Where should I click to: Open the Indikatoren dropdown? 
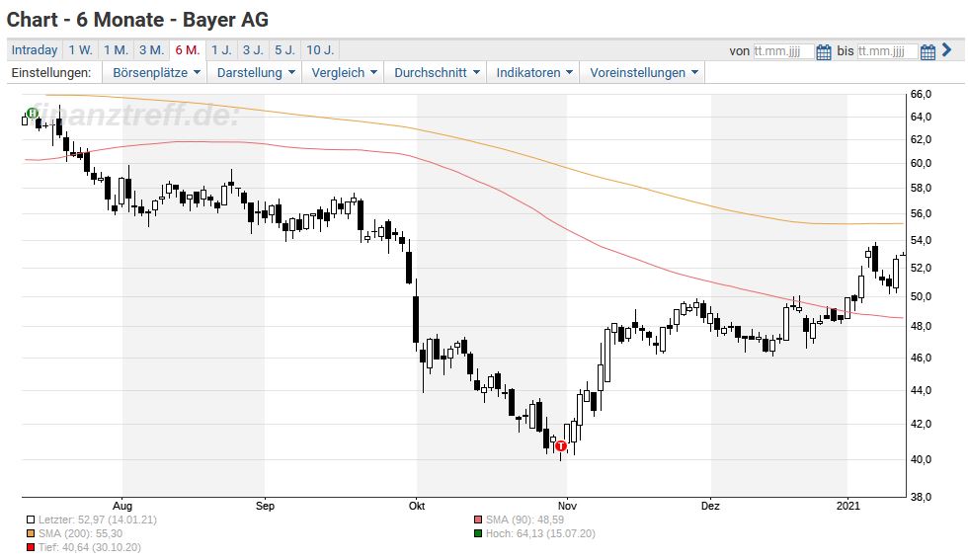tap(533, 72)
